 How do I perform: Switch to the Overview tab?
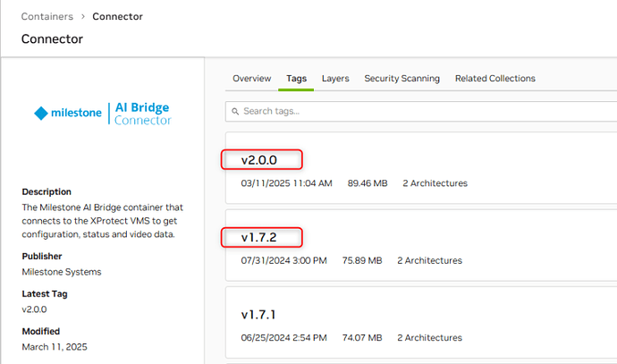(x=252, y=79)
